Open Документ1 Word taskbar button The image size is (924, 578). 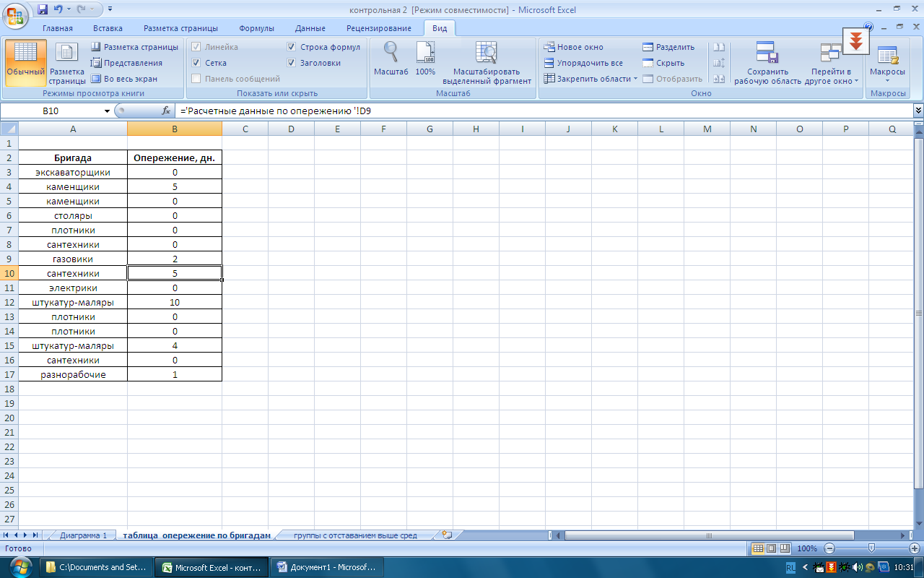(x=326, y=567)
